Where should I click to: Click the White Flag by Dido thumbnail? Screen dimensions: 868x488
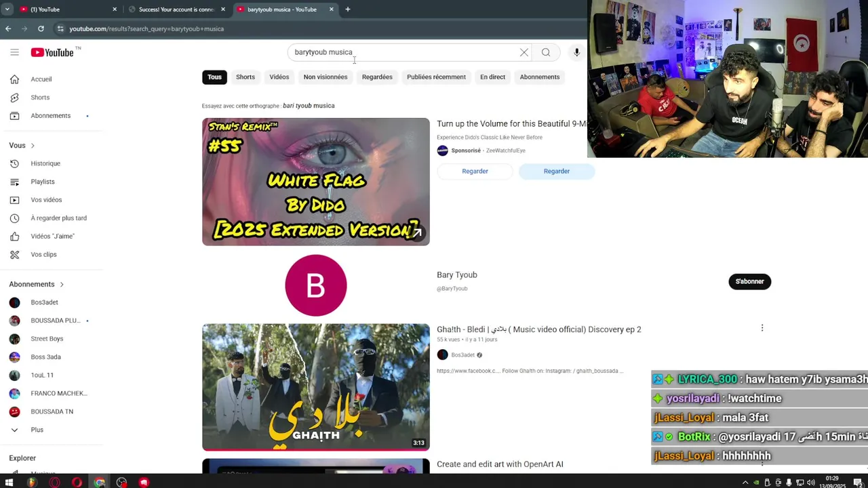pos(316,182)
